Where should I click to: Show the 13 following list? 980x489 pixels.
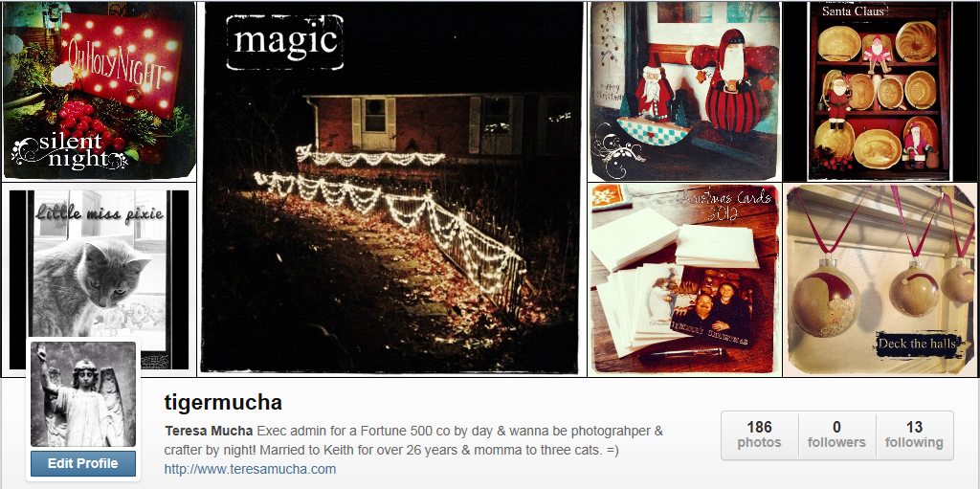(914, 435)
